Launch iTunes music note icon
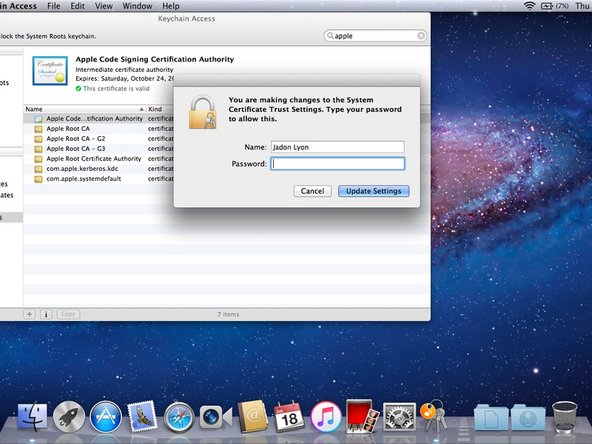The width and height of the screenshot is (592, 444). [x=325, y=417]
